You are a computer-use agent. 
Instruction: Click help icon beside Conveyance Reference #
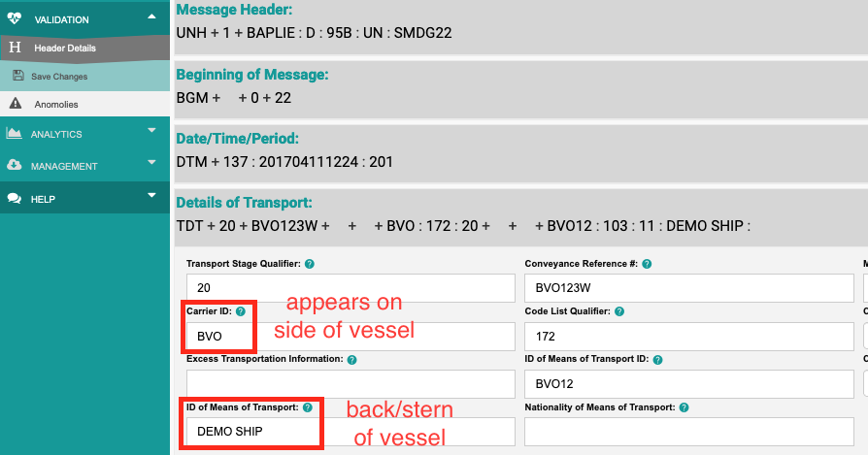pos(647,264)
